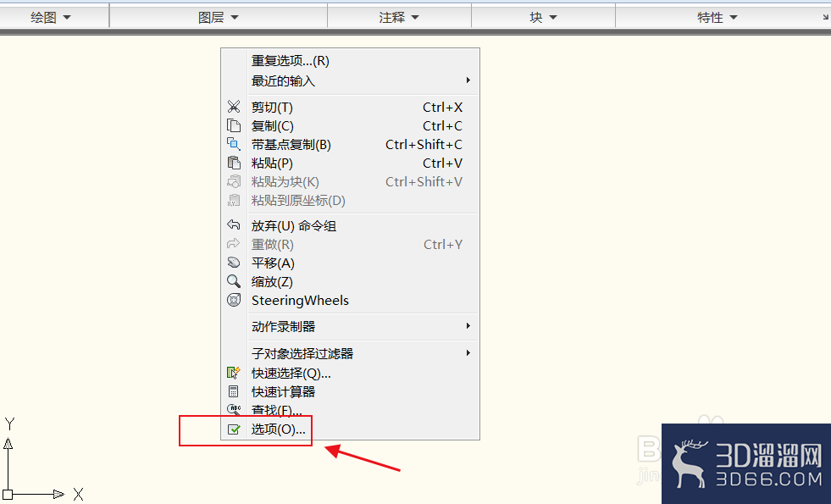Screen dimensions: 831x504
Task: Click the Find ABC magnifier icon
Action: tap(234, 410)
